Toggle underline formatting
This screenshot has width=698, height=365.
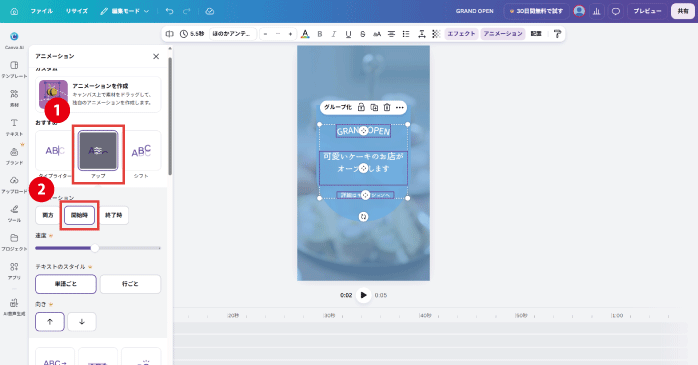[348, 34]
